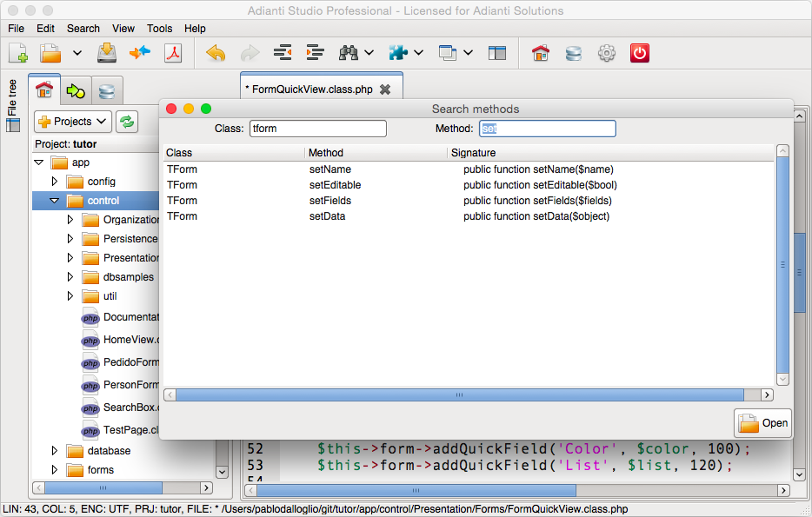Refresh the project tree with green arrows button

127,122
